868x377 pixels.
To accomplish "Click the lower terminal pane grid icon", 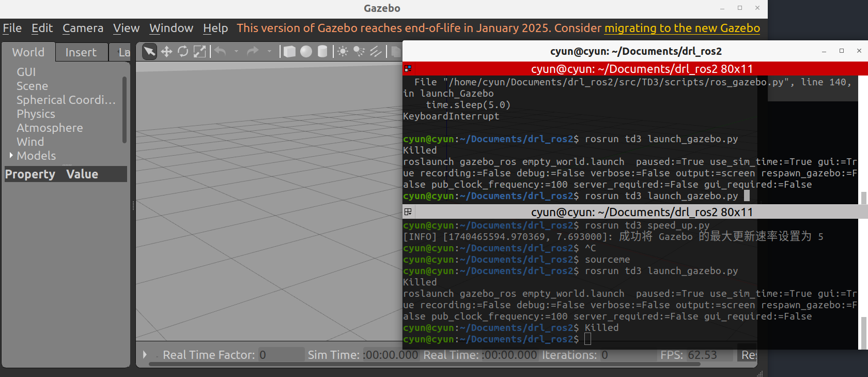I will (x=408, y=212).
